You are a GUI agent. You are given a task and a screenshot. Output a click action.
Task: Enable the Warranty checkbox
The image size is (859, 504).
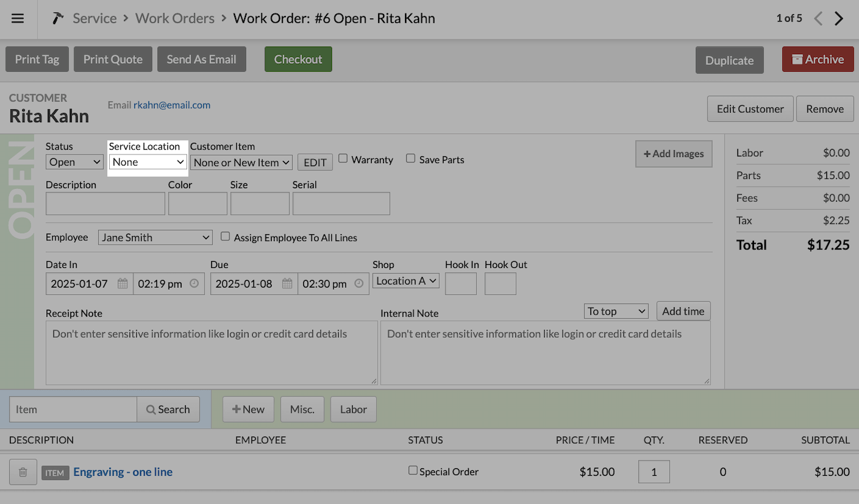tap(343, 159)
